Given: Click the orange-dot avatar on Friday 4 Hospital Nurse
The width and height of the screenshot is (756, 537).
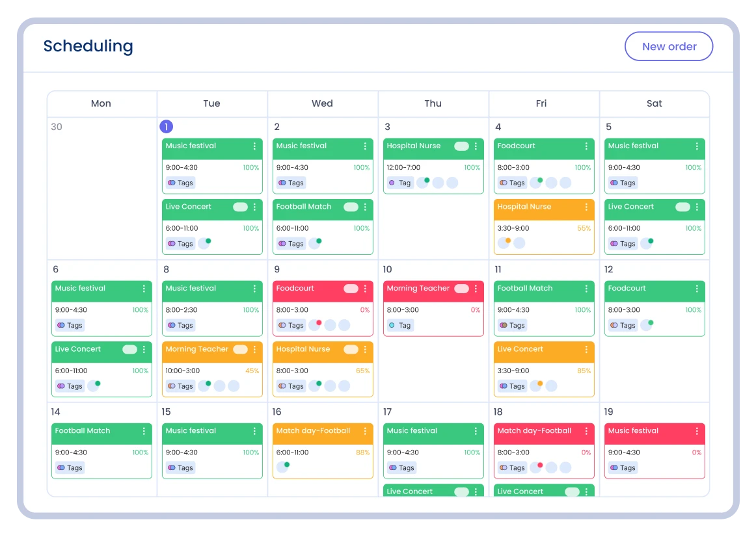Looking at the screenshot, I should [504, 242].
